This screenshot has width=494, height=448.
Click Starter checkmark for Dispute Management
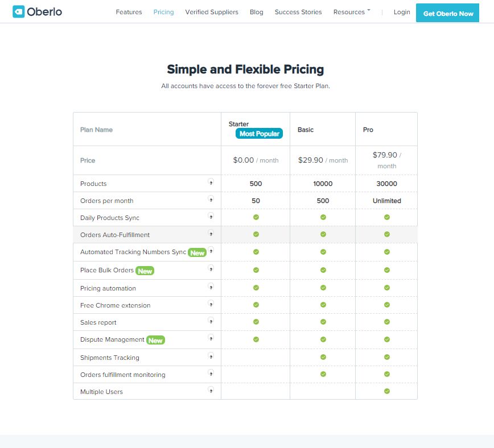(256, 339)
